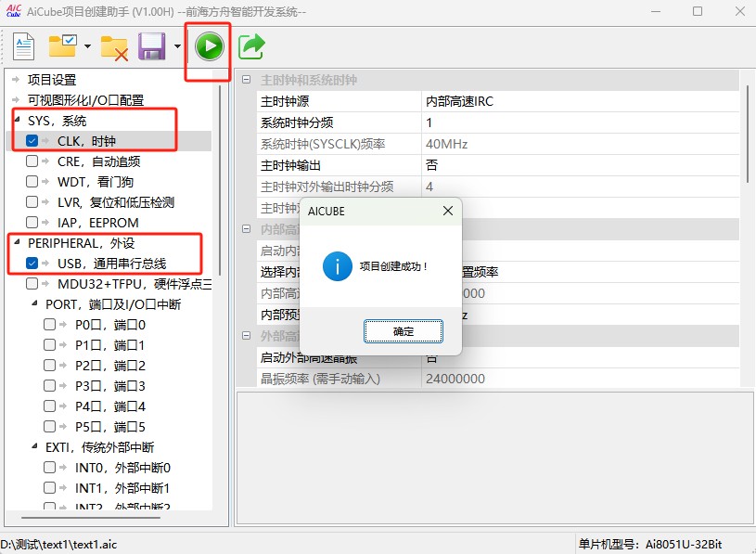Click the 单片机型号 Ai8051U-32Bit status text
The width and height of the screenshot is (756, 554).
tap(650, 545)
